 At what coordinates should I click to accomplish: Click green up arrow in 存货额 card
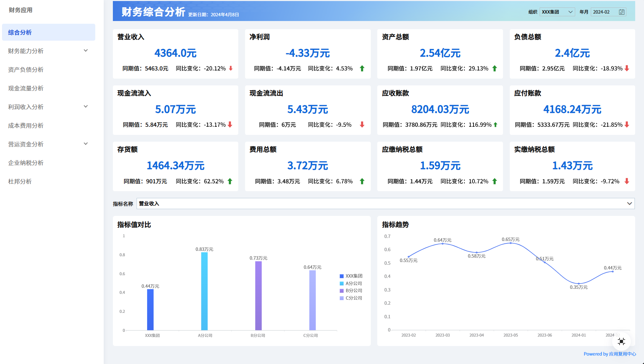pos(230,181)
